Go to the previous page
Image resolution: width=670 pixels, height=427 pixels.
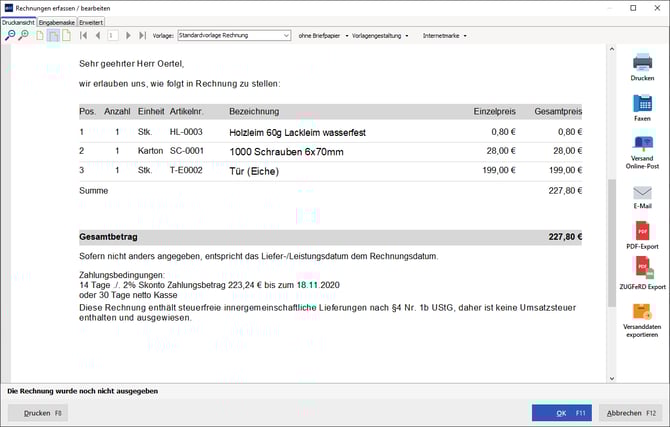(x=98, y=35)
